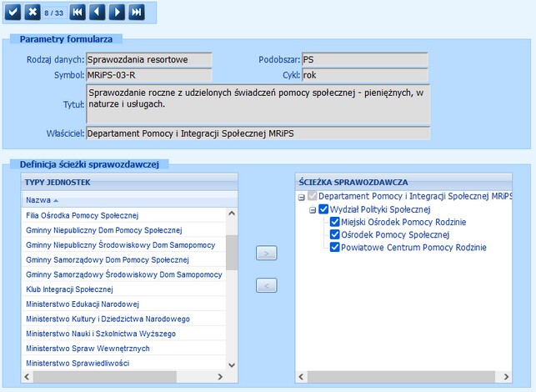
Task: Click the cancel X toolbar icon
Action: point(32,12)
